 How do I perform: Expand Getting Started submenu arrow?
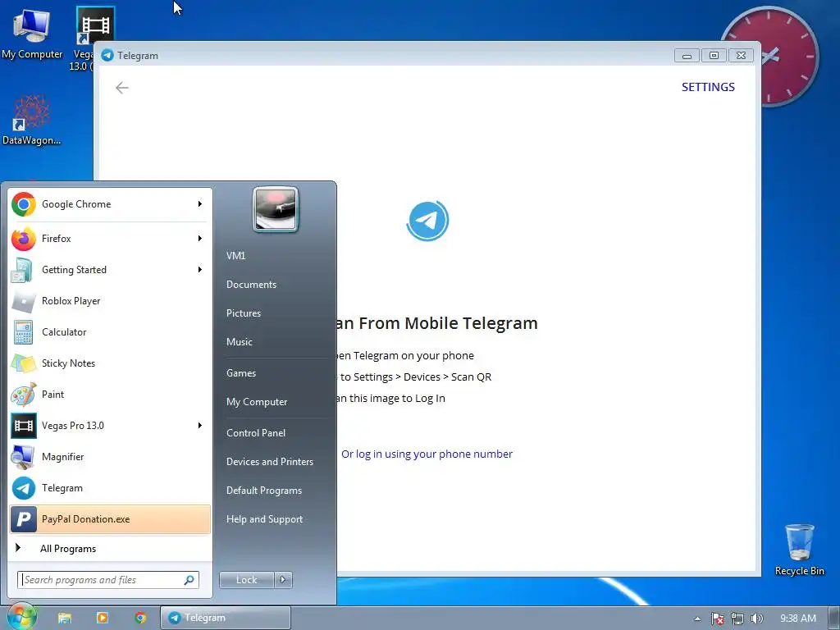[200, 269]
